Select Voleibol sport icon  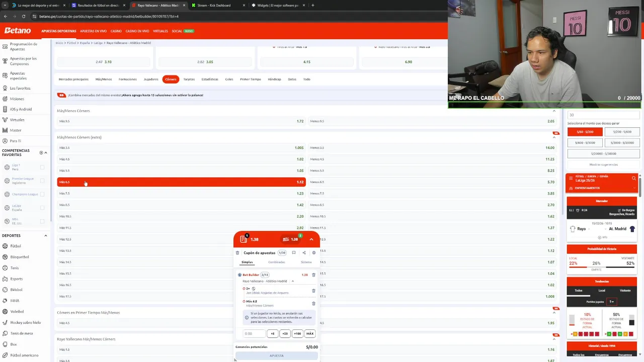click(x=5, y=311)
